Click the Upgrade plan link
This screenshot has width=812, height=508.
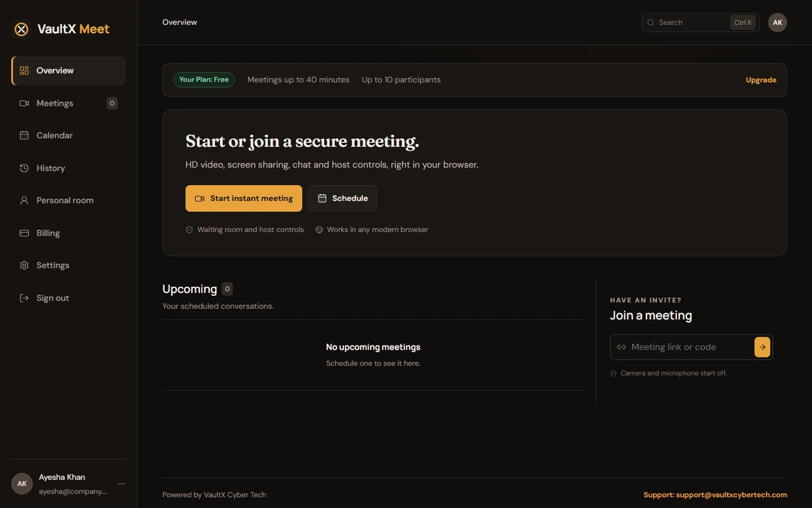point(761,80)
